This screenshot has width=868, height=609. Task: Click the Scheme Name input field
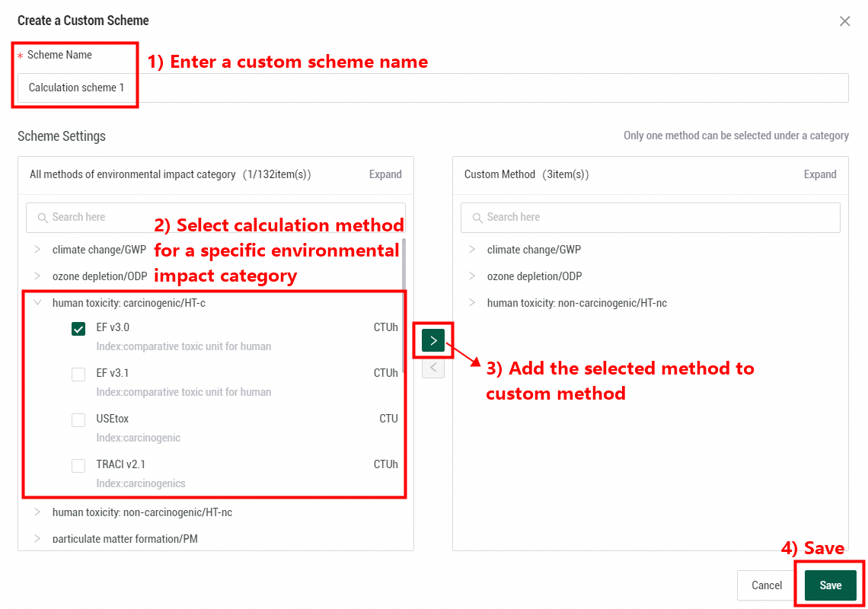coord(457,88)
